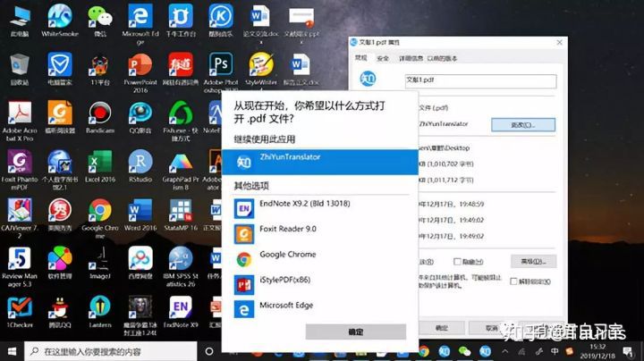Select the 此电脑 desktop icon

20,21
